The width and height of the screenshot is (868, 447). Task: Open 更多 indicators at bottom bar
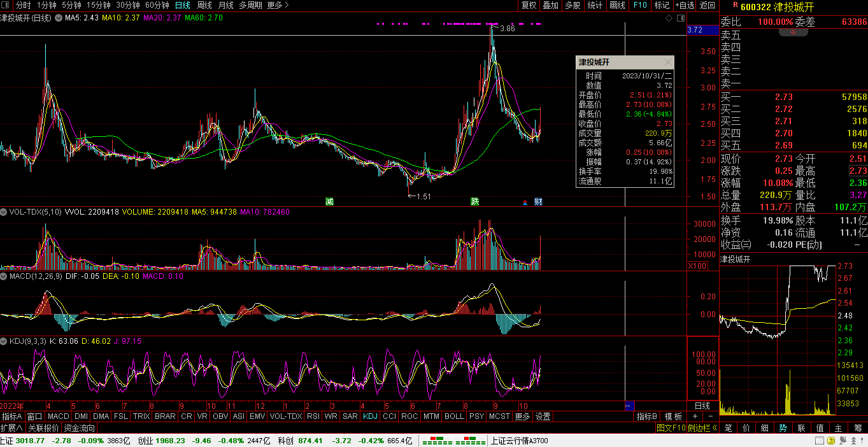pyautogui.click(x=522, y=416)
